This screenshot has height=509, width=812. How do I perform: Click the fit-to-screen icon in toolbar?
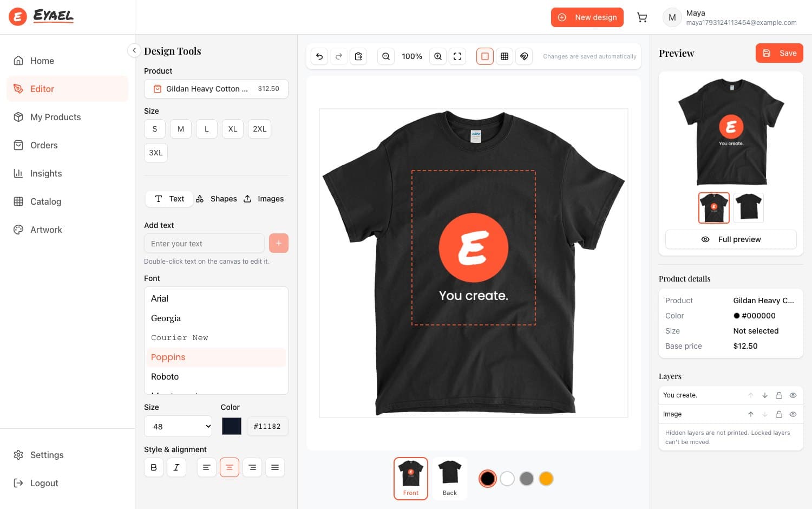point(457,56)
